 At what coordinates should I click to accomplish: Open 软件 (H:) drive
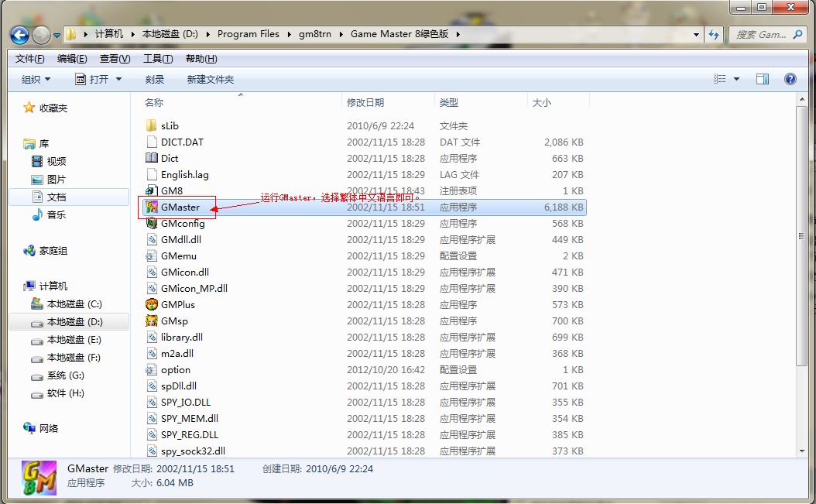65,393
